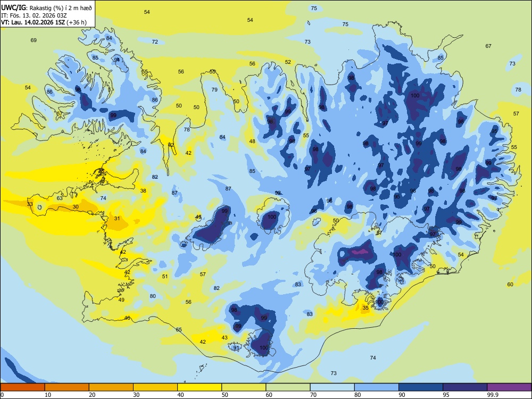Select the '40' tick label on legend
Image resolution: width=532 pixels, height=399 pixels.
coord(181,395)
